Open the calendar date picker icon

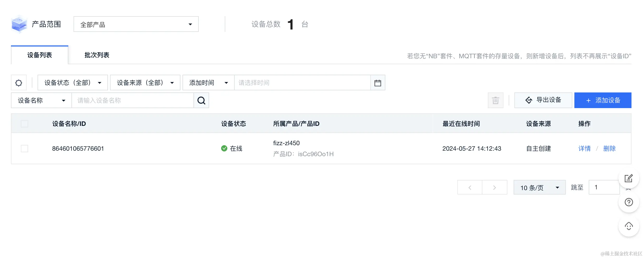(x=378, y=83)
